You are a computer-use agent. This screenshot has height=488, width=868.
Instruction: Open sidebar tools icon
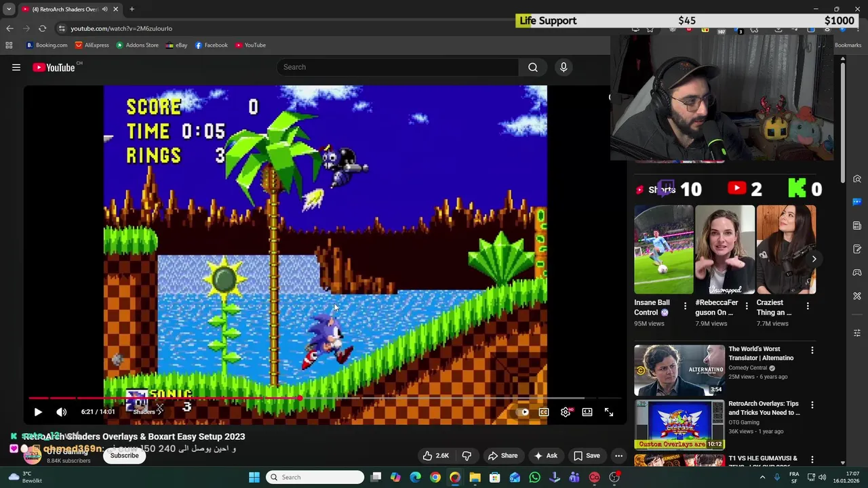tap(857, 296)
